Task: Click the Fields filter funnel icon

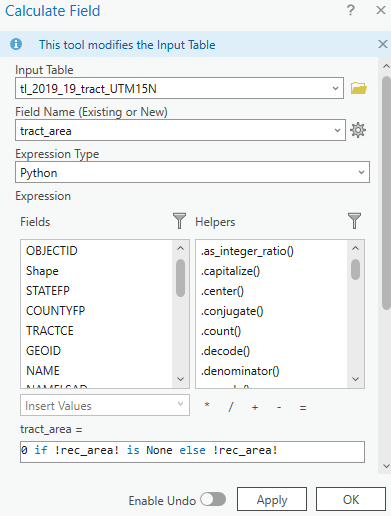Action: [x=179, y=221]
